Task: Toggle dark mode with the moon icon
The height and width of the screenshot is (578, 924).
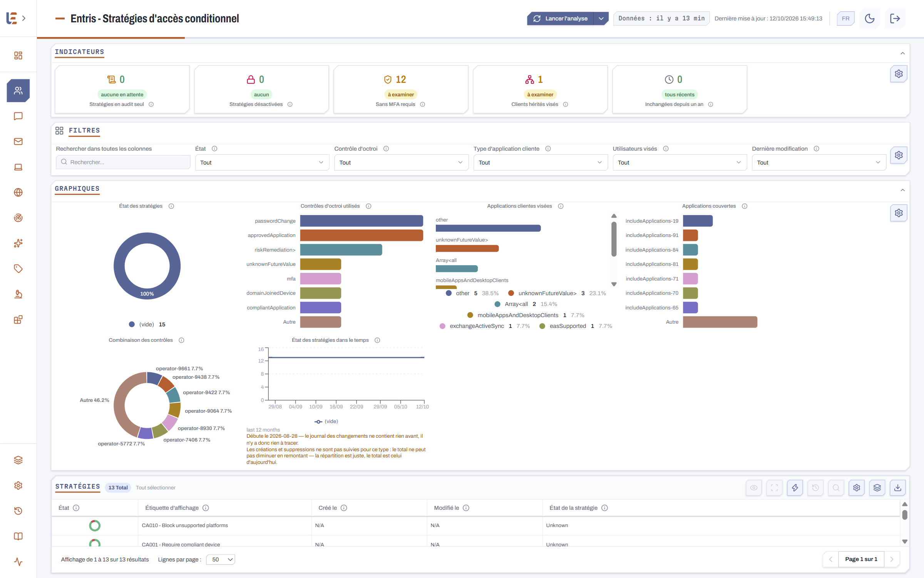Action: pos(869,18)
